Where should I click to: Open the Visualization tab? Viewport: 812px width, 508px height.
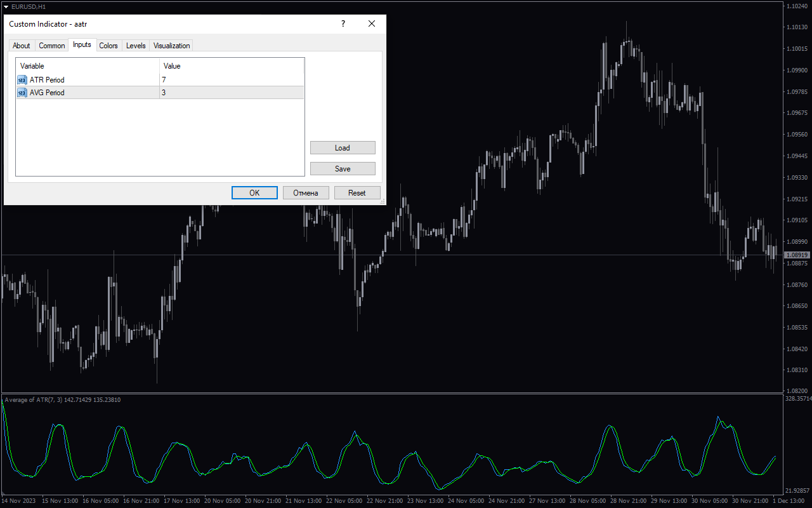171,46
